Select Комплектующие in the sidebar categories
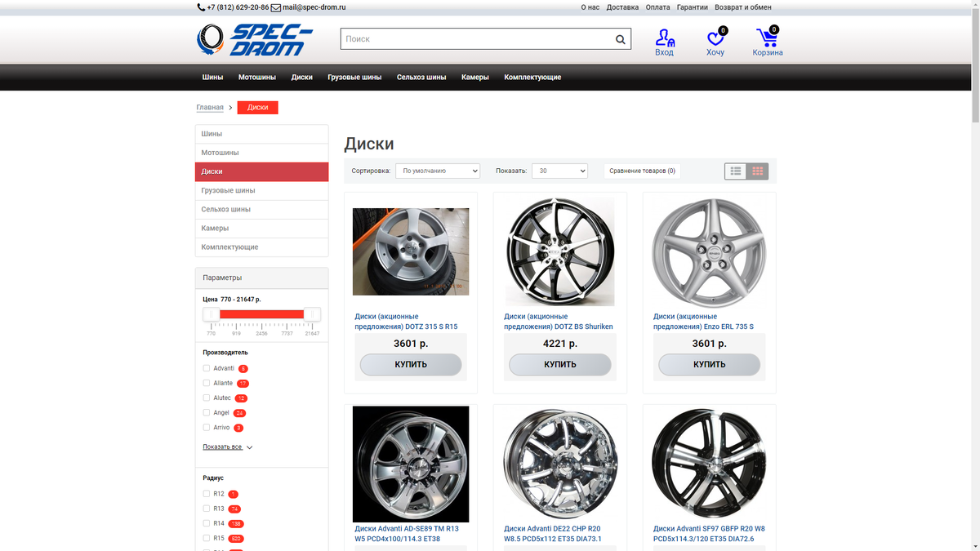This screenshot has height=551, width=980. point(261,247)
